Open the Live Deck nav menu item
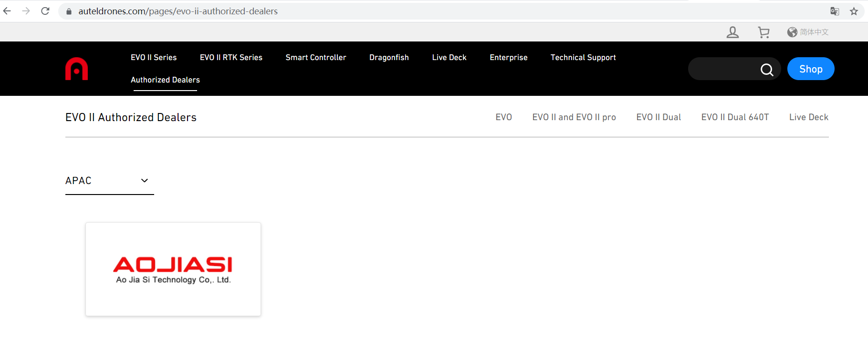This screenshot has width=868, height=339. point(449,57)
